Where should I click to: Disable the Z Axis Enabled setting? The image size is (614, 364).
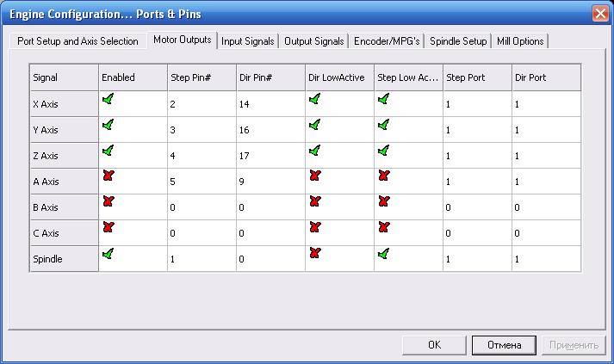[x=108, y=151]
